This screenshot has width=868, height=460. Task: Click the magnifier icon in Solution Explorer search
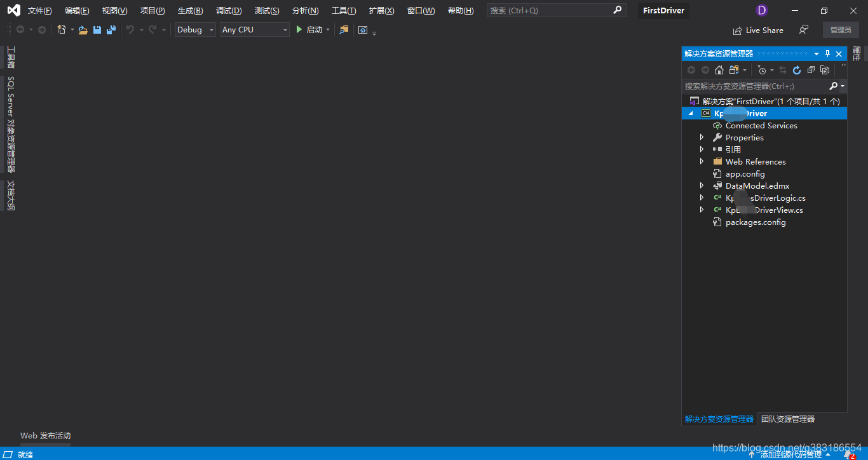(x=834, y=86)
